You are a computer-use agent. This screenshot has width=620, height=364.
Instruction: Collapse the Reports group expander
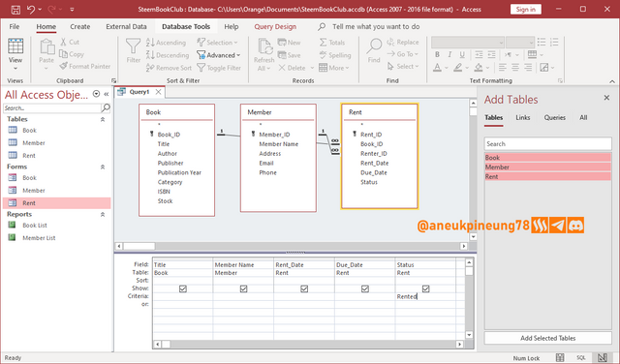click(x=103, y=214)
